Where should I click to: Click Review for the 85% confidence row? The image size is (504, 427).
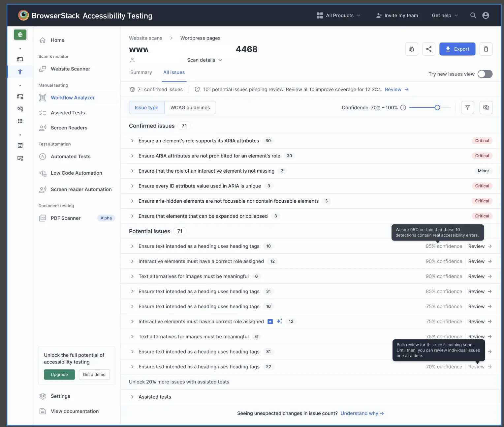click(480, 291)
